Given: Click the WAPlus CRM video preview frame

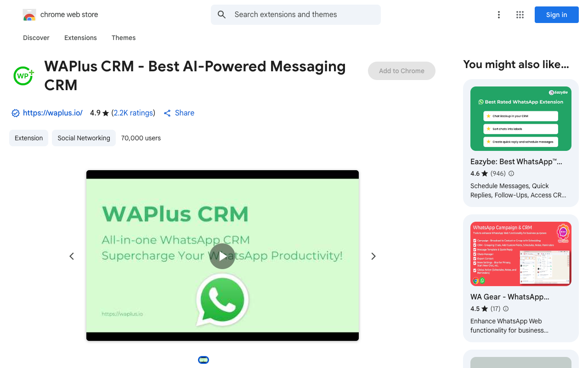Looking at the screenshot, I should (222, 255).
